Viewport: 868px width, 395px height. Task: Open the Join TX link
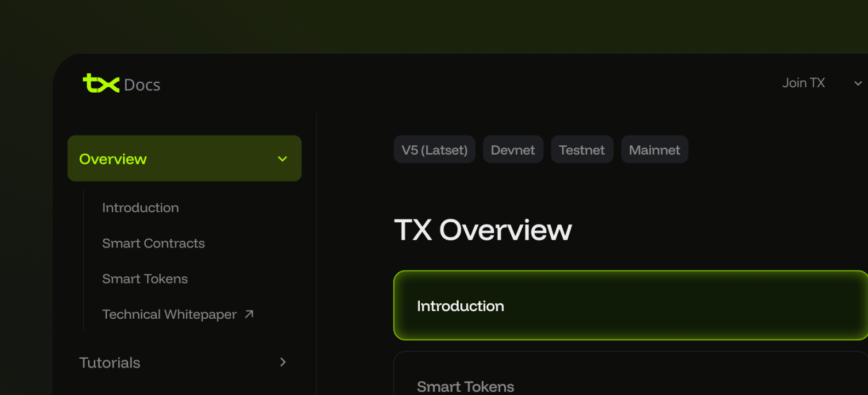(803, 83)
